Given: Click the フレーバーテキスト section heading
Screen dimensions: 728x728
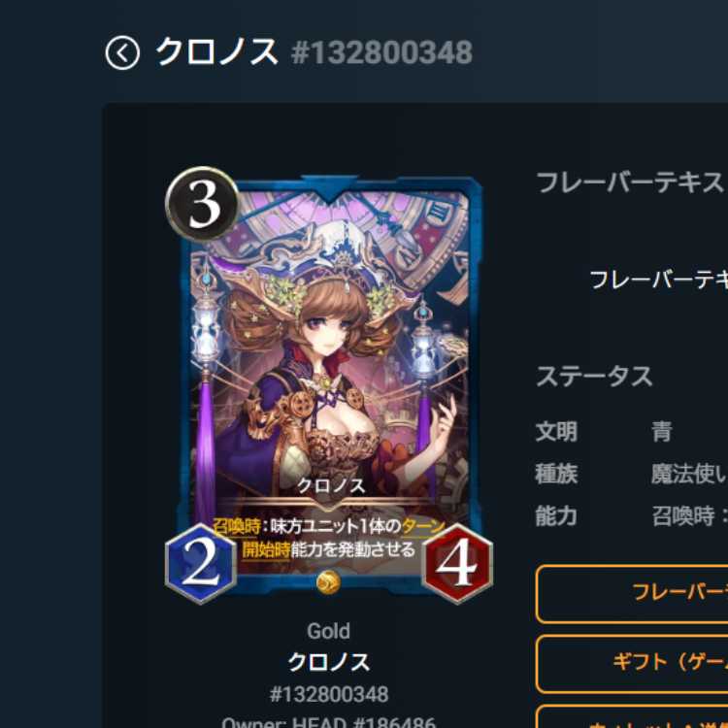Looking at the screenshot, I should click(632, 182).
